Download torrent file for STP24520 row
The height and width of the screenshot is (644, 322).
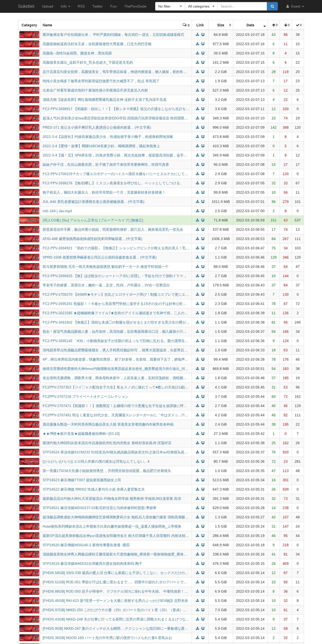[x=198, y=545]
